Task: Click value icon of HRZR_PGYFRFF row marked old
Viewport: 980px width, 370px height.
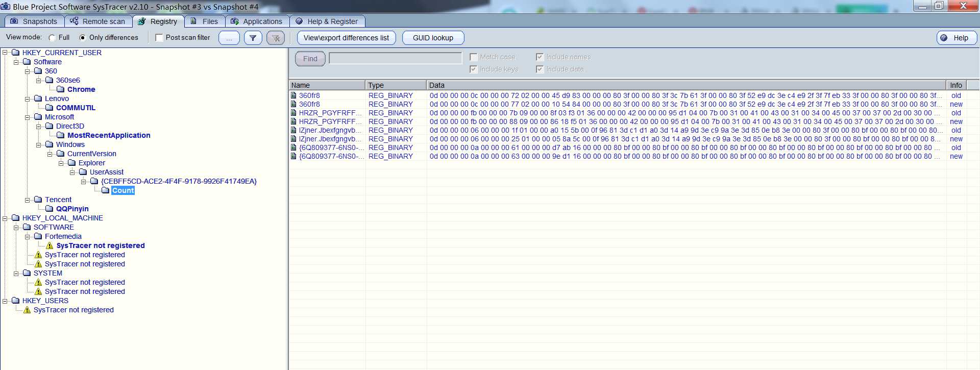Action: tap(293, 113)
